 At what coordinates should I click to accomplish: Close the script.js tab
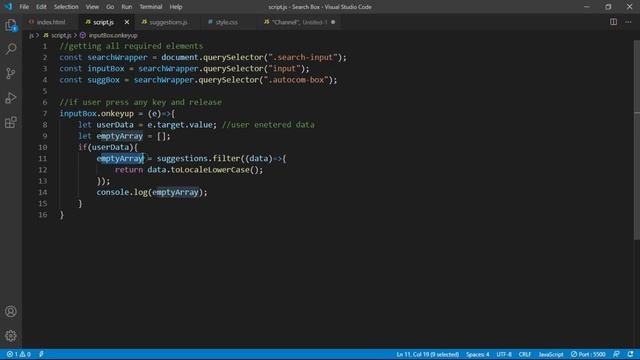[x=127, y=22]
